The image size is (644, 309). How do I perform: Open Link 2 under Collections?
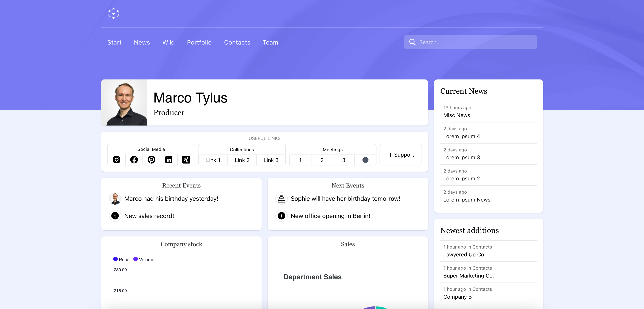tap(242, 160)
